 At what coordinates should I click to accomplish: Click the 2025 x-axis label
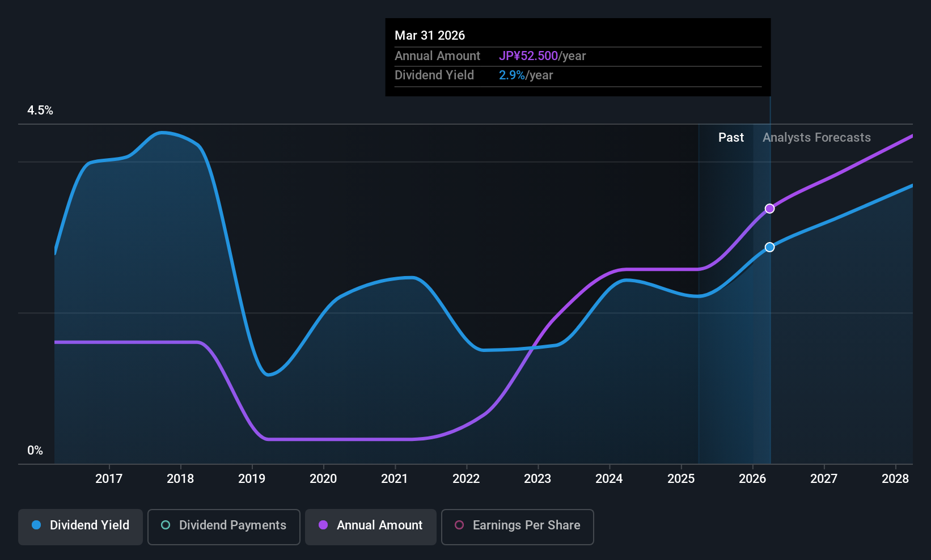tap(681, 479)
